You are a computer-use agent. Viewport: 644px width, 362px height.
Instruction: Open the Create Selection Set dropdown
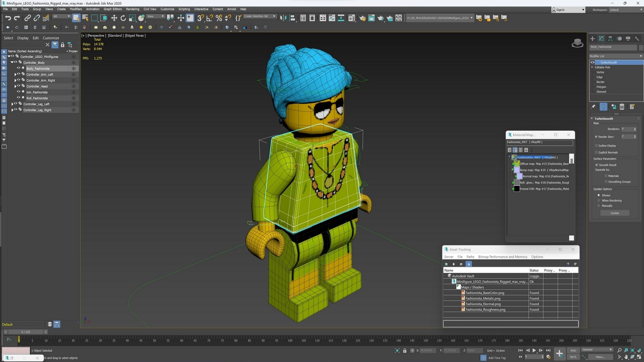260,16
